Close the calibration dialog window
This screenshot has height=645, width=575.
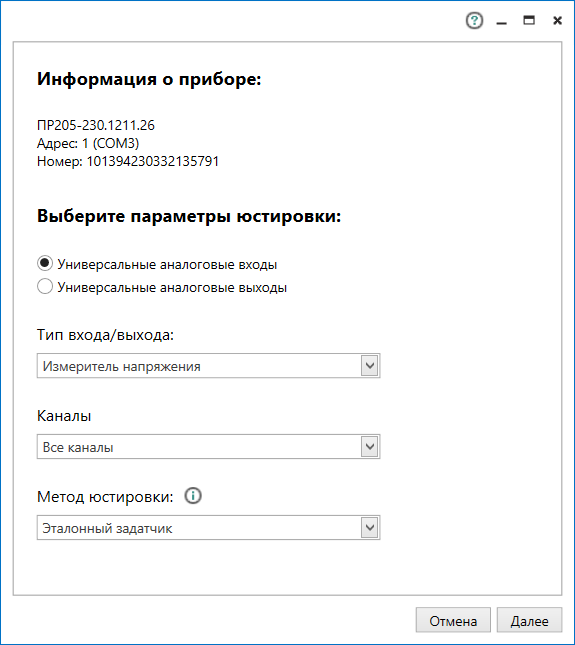click(x=557, y=20)
